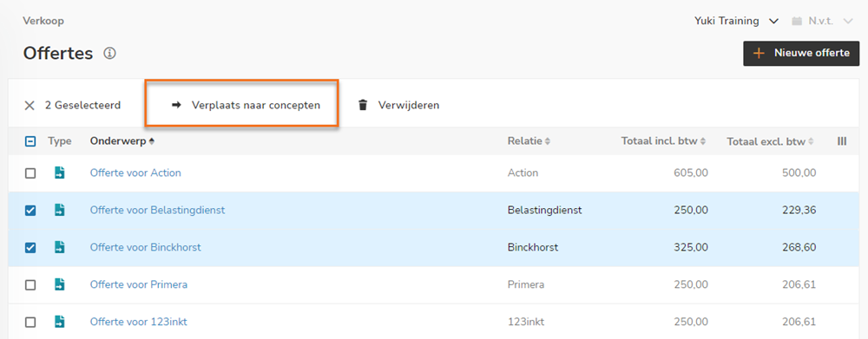
Task: Click the info icon beside Offertes heading
Action: coord(109,54)
